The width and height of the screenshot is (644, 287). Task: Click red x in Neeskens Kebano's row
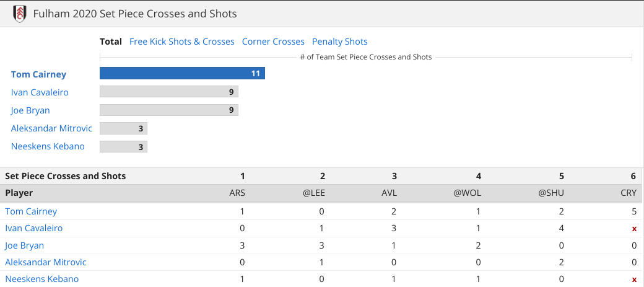[634, 279]
